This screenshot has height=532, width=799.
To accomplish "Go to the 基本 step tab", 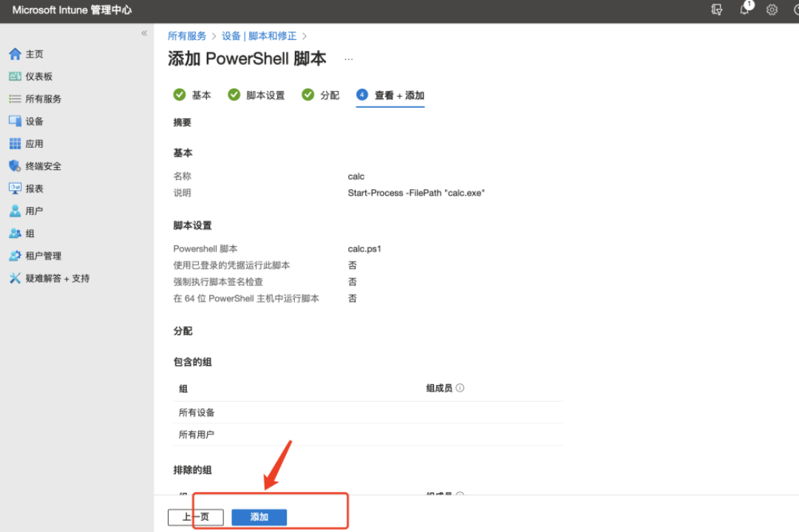I will (x=192, y=95).
